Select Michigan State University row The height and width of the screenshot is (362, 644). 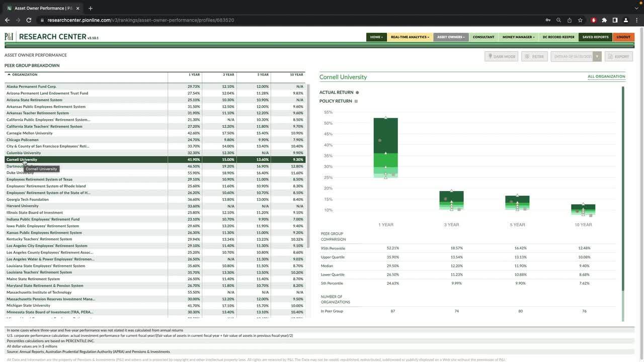coord(155,305)
